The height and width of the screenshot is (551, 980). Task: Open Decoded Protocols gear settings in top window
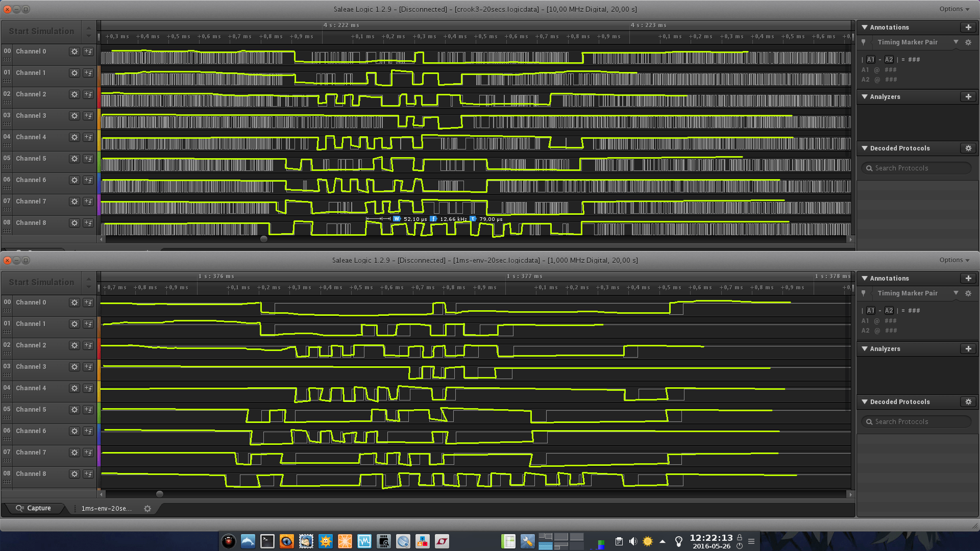pyautogui.click(x=968, y=148)
